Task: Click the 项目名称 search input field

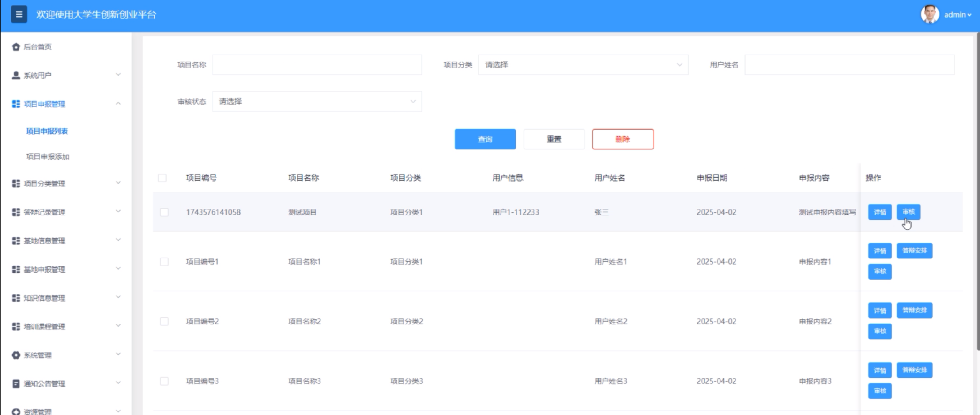Action: coord(317,65)
